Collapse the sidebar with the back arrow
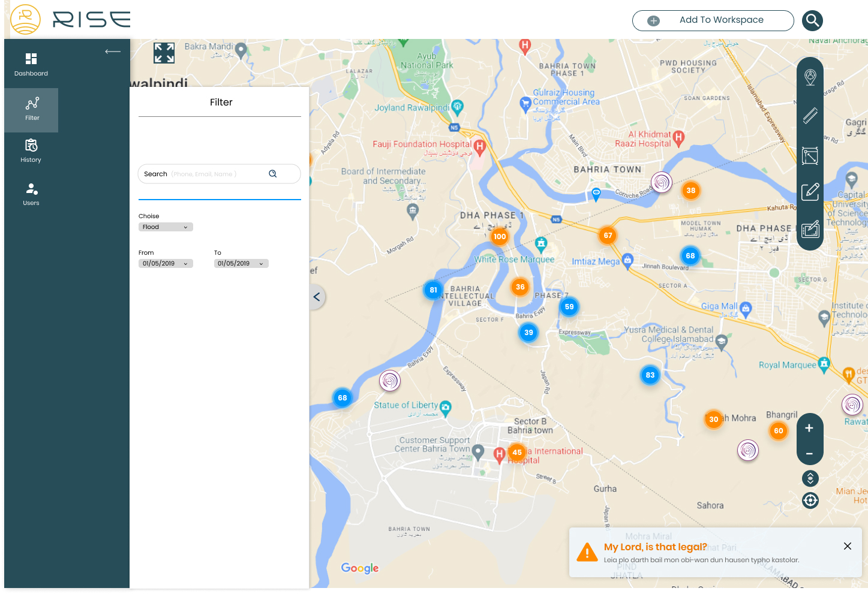 click(x=113, y=52)
